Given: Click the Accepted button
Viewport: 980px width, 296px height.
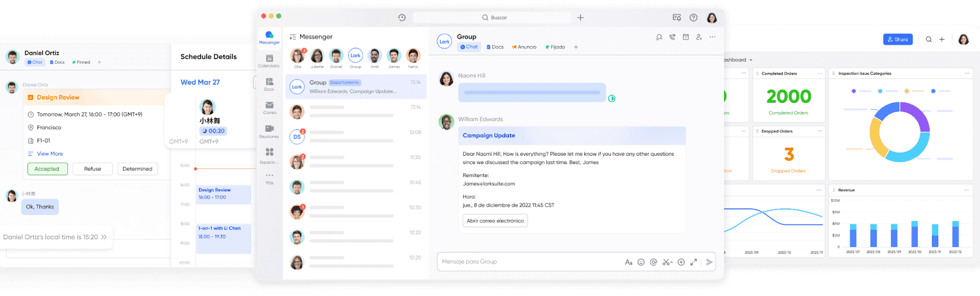Looking at the screenshot, I should pyautogui.click(x=47, y=169).
